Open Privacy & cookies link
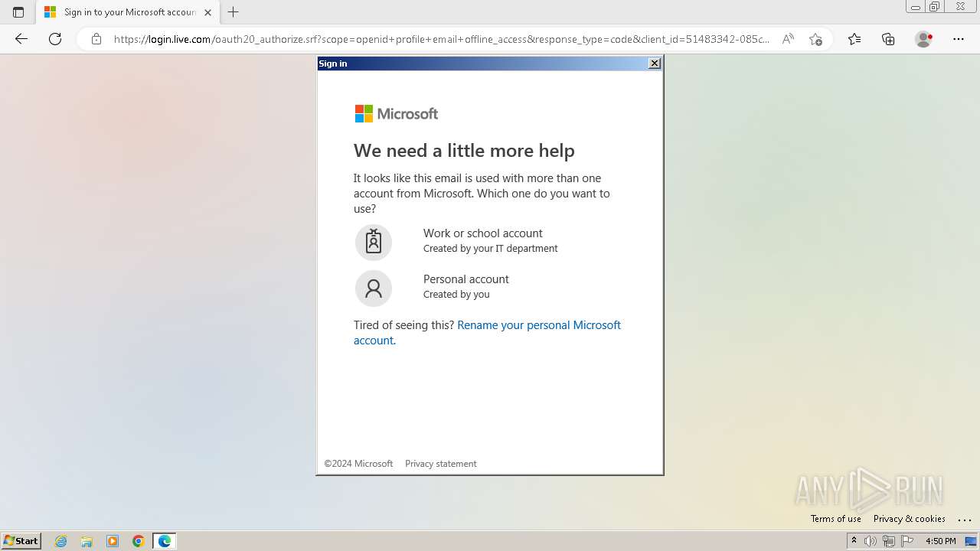This screenshot has height=551, width=980. coord(910,519)
